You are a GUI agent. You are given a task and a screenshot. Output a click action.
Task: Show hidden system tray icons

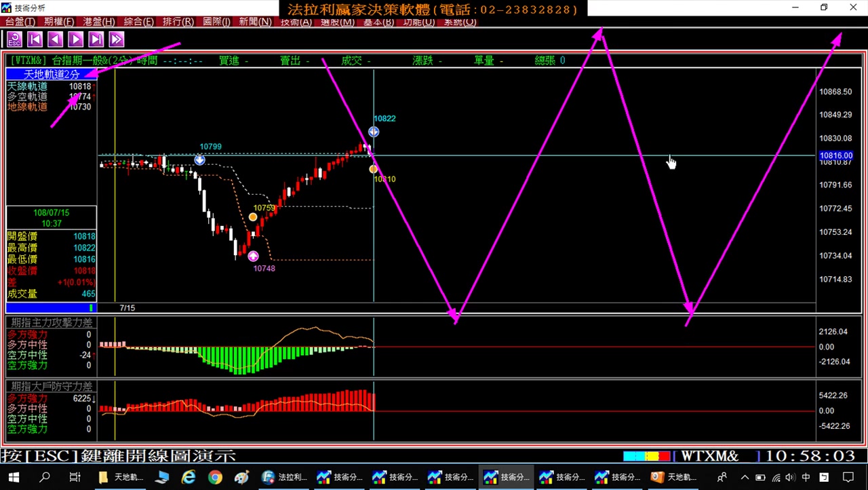[x=745, y=478]
